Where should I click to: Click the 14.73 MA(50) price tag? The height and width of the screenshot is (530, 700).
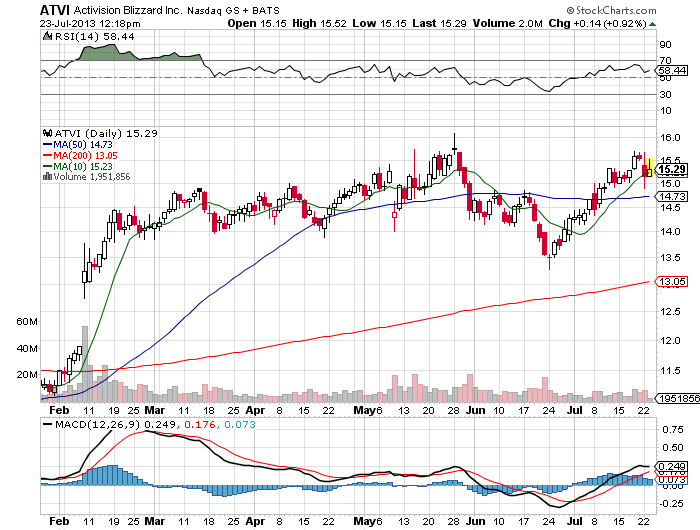pos(672,196)
